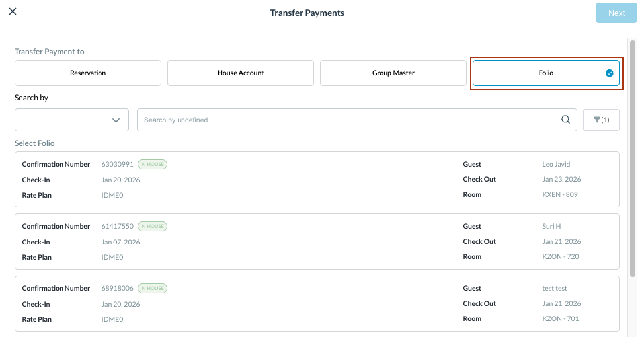Viewport: 644px width, 337px height.
Task: Click the search magnifier icon
Action: [x=565, y=120]
